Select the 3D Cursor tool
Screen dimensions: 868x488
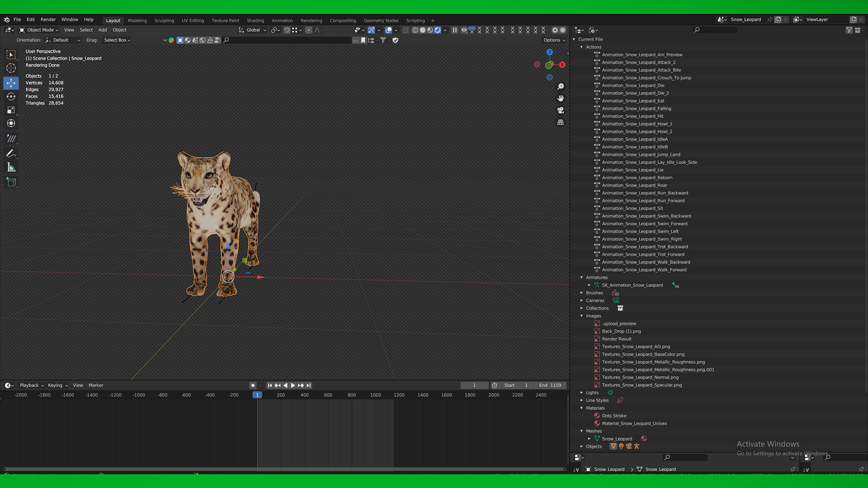[x=11, y=68]
